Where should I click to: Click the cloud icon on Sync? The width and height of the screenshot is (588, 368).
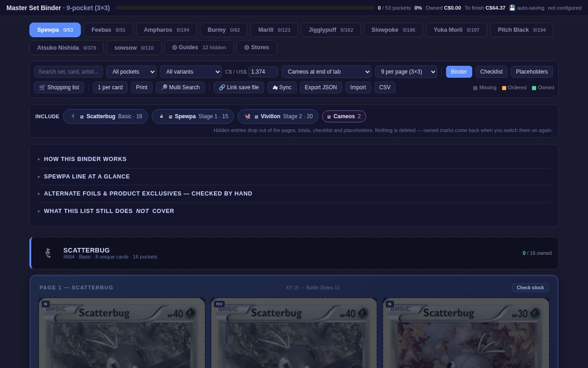(275, 87)
